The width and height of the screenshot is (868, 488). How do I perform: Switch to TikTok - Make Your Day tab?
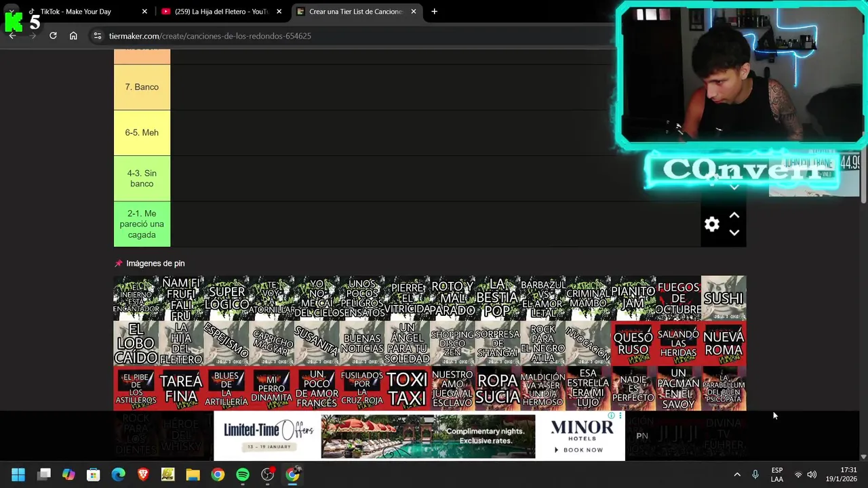tap(75, 12)
